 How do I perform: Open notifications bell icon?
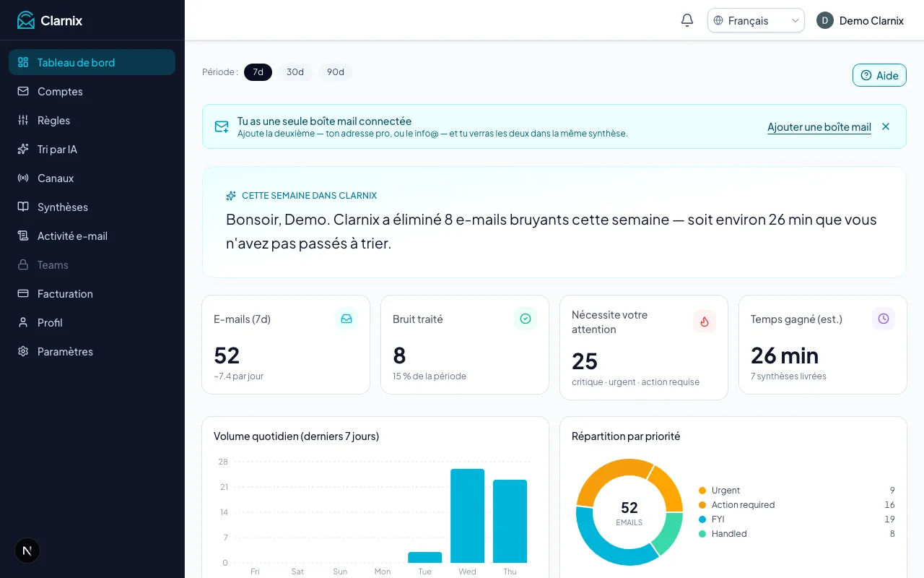687,20
